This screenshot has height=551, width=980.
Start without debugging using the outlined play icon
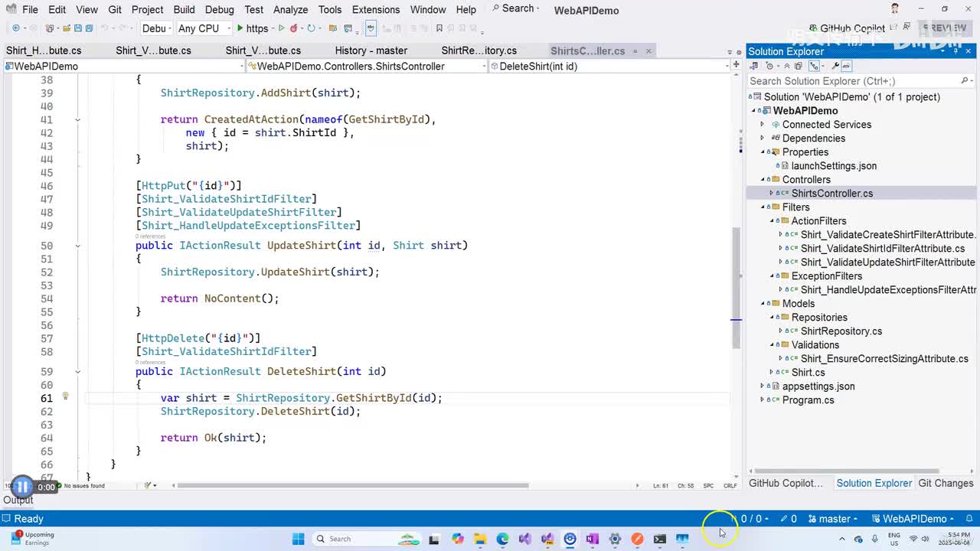281,28
